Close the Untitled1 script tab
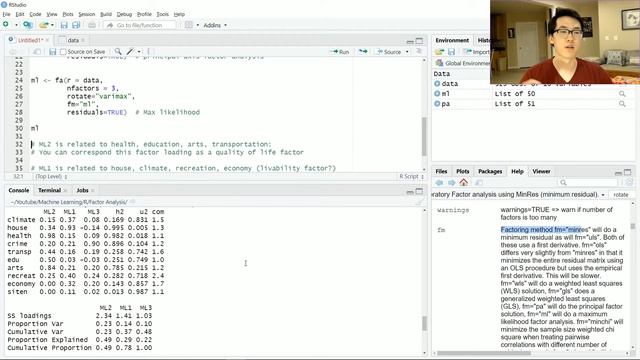The height and width of the screenshot is (360, 640). (47, 40)
